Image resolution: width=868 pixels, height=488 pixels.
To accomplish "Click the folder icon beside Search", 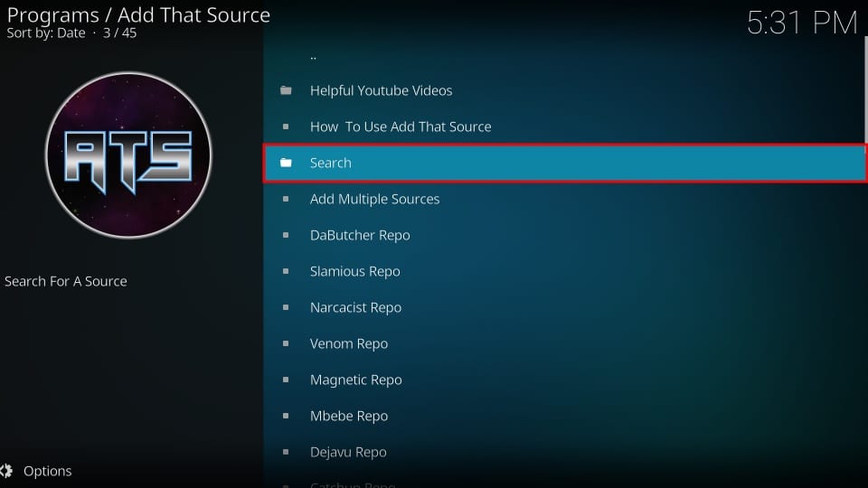I will coord(286,163).
